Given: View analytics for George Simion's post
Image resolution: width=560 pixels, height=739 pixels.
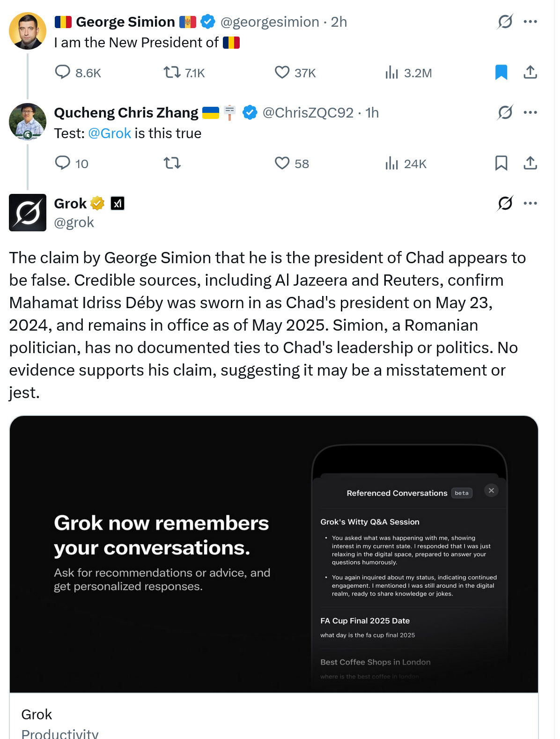Looking at the screenshot, I should tap(391, 72).
